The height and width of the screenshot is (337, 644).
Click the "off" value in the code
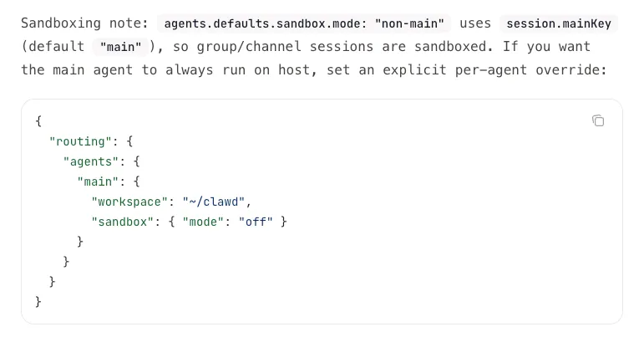256,222
